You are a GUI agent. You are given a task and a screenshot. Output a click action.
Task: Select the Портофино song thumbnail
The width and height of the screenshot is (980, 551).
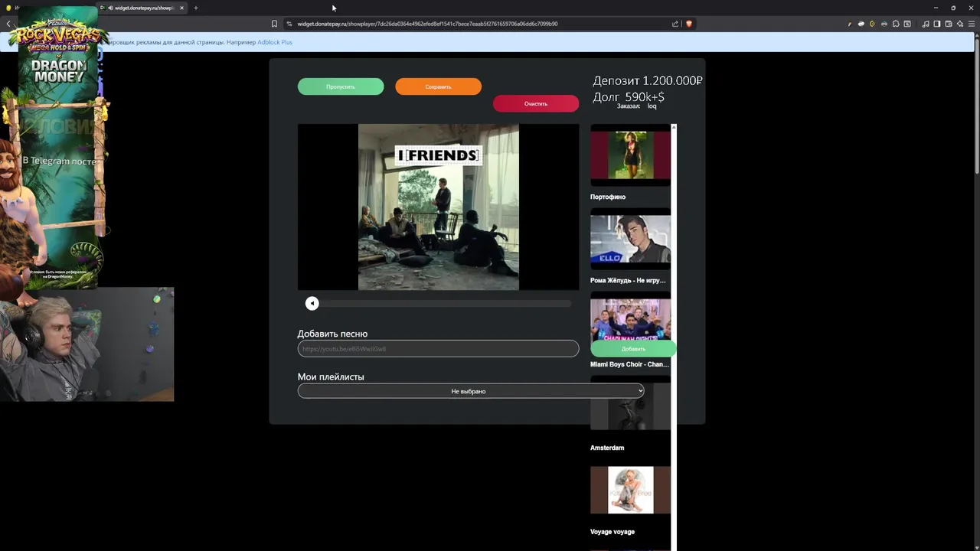(630, 155)
